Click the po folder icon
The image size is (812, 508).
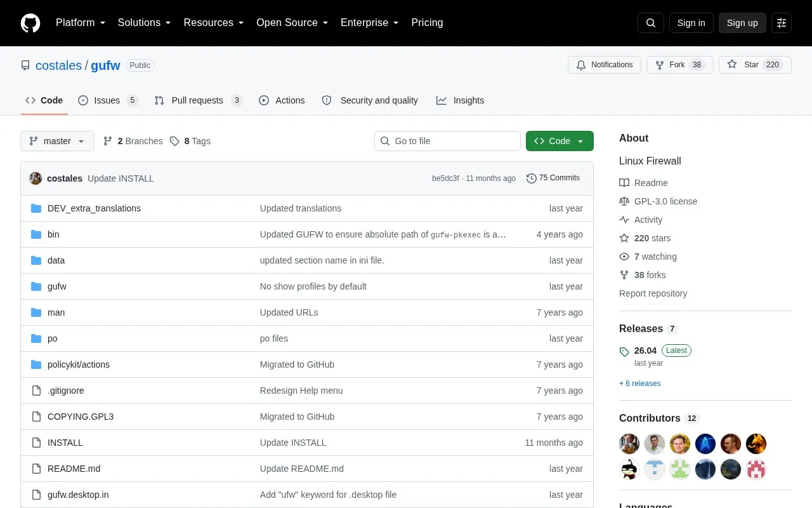pos(36,338)
